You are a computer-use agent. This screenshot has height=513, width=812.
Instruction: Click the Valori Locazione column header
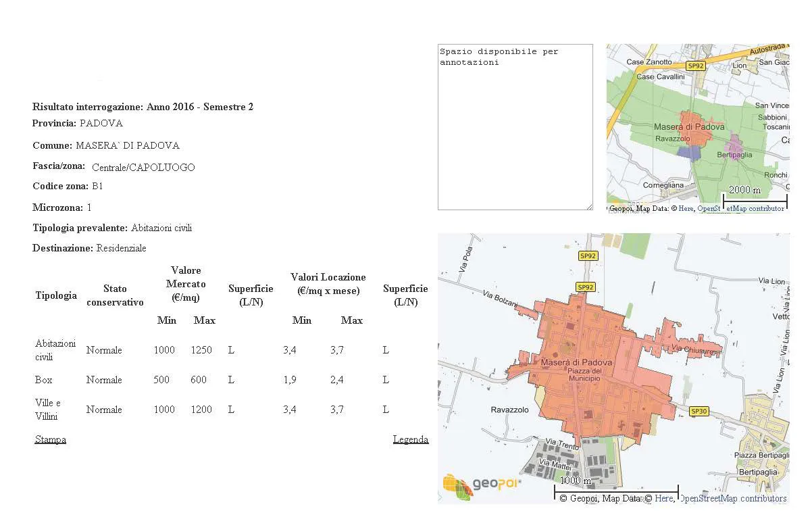pos(328,284)
